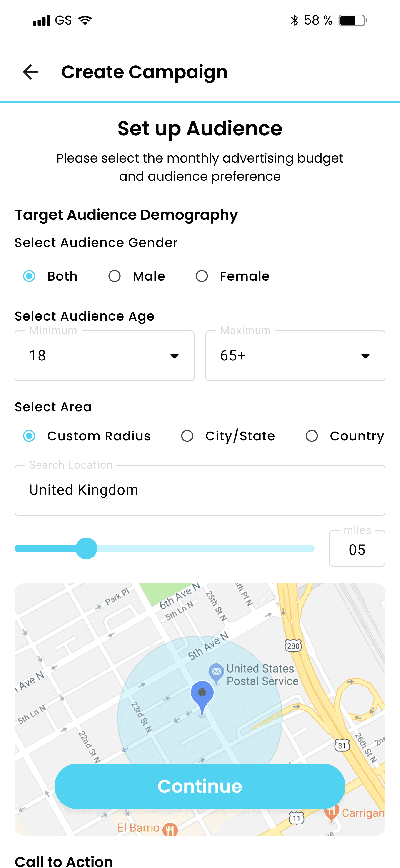This screenshot has height=868, width=400.
Task: Click the blue location pin on map
Action: pyautogui.click(x=202, y=694)
